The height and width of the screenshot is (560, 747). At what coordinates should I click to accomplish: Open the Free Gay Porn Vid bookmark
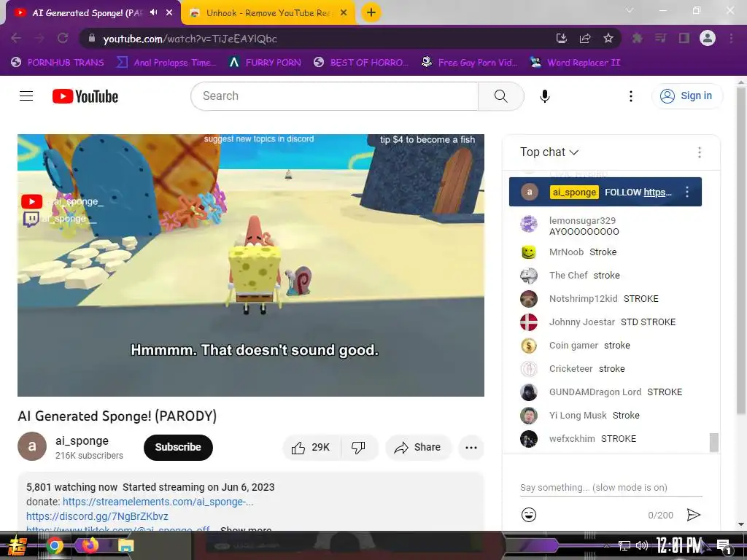click(x=470, y=63)
